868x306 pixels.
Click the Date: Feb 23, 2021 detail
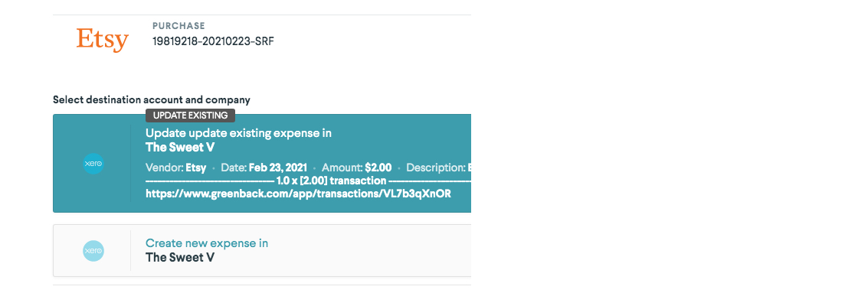point(264,168)
